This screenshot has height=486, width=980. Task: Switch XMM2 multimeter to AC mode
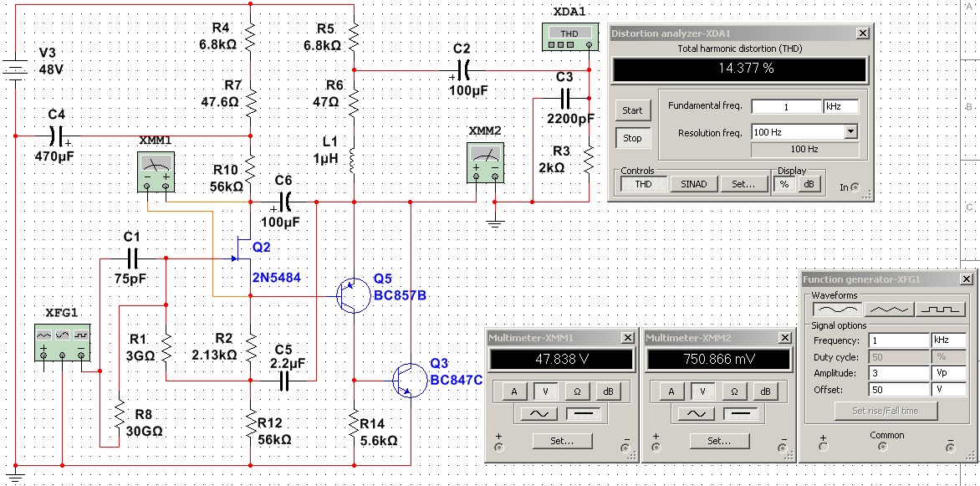pos(696,413)
